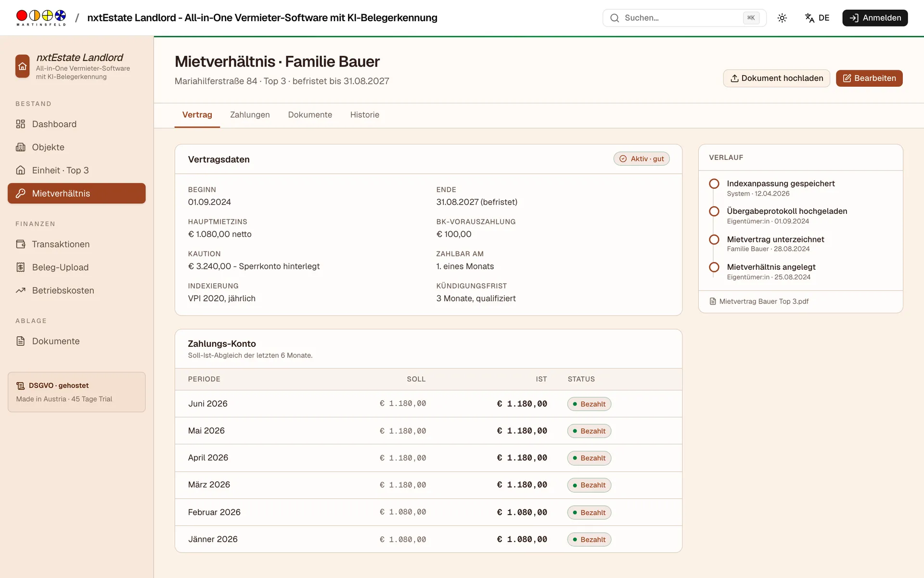Click the nxtEstate Landlord house icon
This screenshot has height=578, width=924.
pos(22,66)
